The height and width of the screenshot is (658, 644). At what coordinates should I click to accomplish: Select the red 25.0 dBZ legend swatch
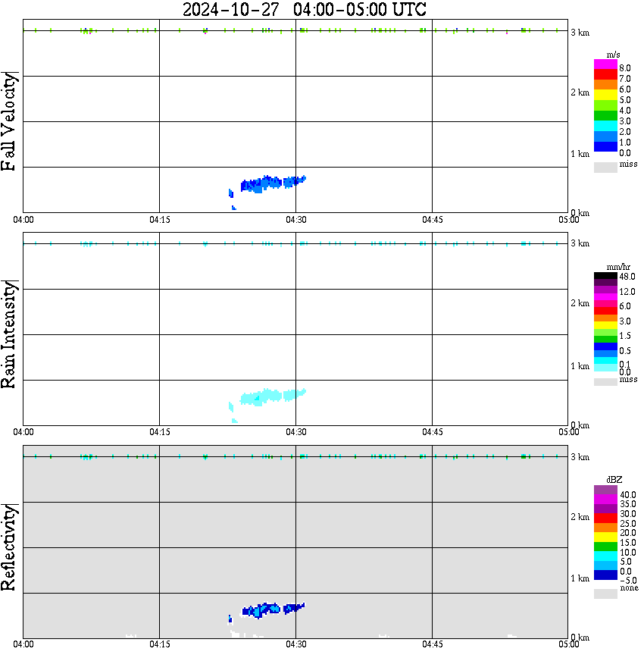[605, 519]
